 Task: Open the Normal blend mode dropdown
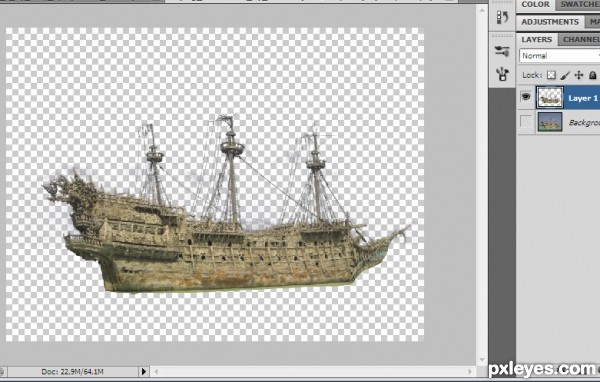tap(559, 56)
